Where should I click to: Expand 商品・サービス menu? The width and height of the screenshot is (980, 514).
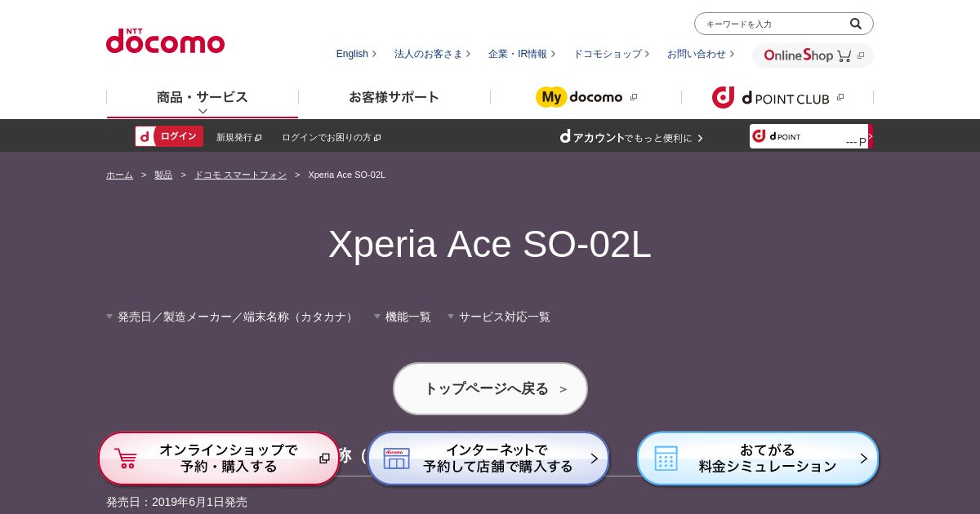(x=203, y=97)
